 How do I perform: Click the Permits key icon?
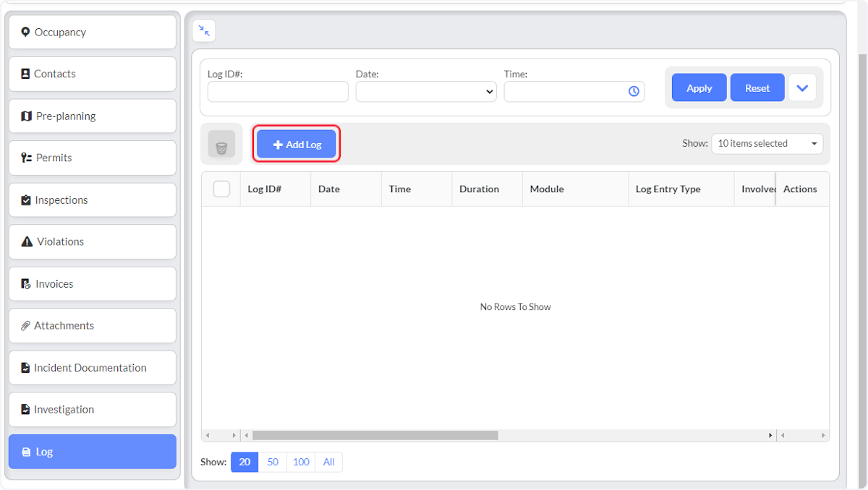click(27, 158)
